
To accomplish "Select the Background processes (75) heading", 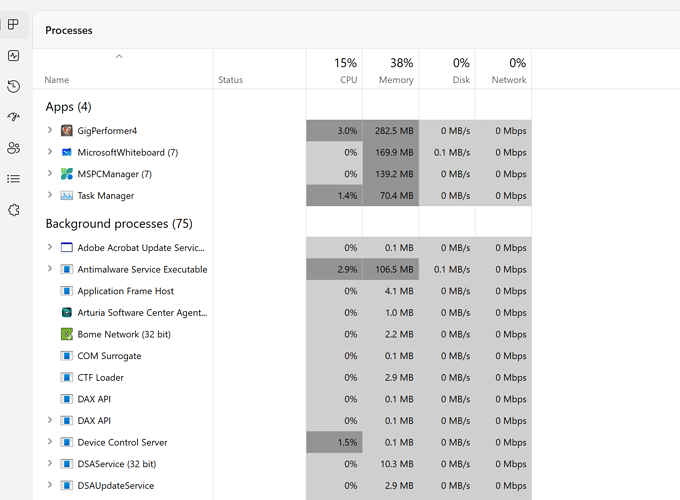I will (119, 224).
